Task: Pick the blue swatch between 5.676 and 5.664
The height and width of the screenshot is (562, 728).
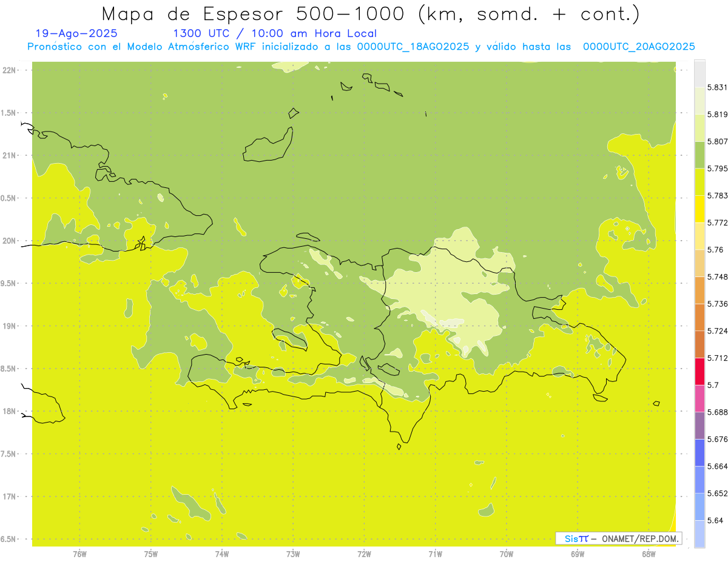Action: coord(699,453)
